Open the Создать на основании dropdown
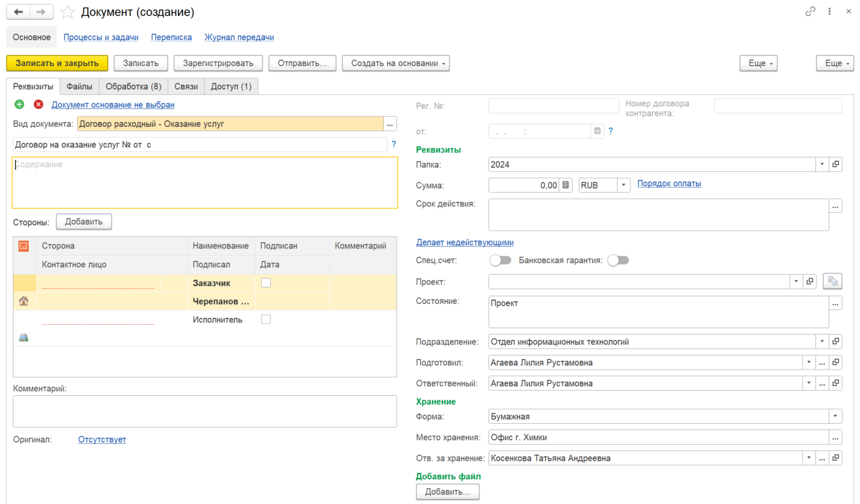 (x=396, y=63)
